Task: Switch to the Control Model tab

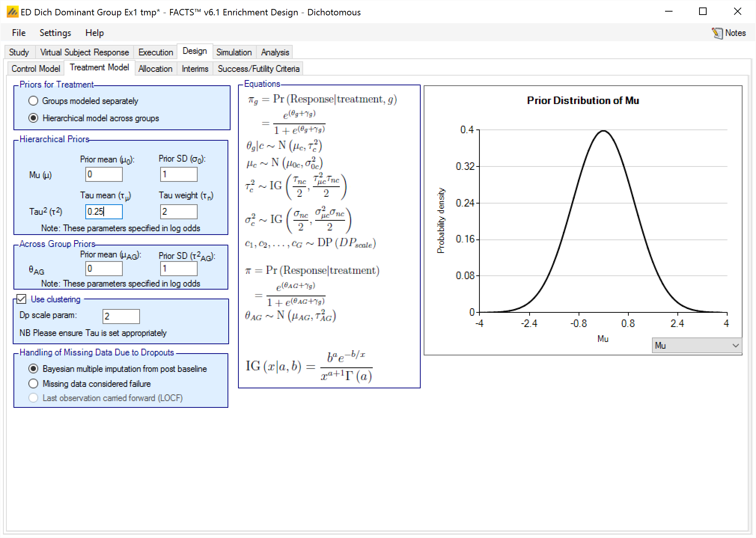Action: tap(36, 68)
